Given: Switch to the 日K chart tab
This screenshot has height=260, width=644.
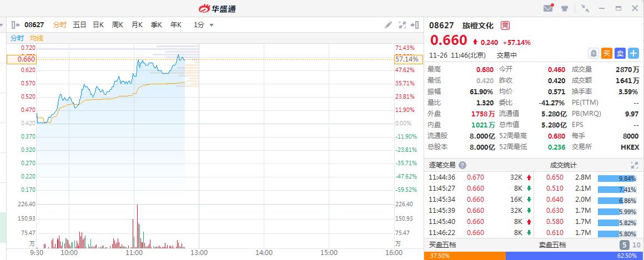Looking at the screenshot, I should pos(98,25).
